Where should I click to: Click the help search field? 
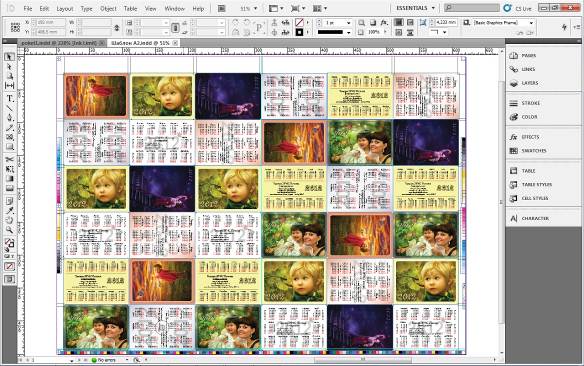pos(472,7)
